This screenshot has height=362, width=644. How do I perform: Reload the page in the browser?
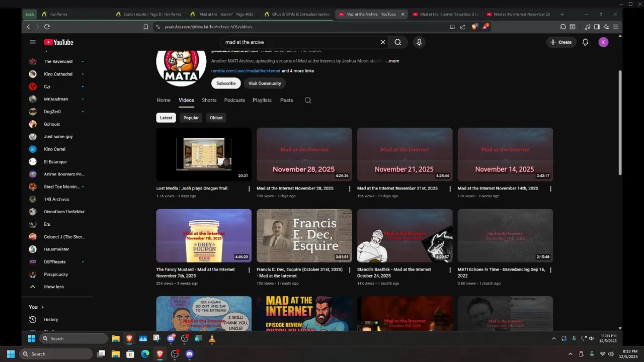click(x=47, y=27)
